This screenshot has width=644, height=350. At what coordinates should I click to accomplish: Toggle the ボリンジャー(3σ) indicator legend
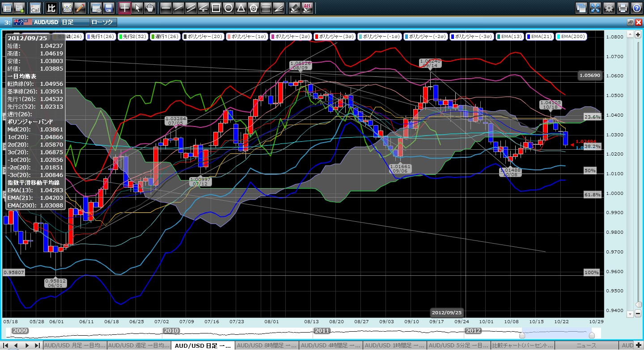[335, 36]
